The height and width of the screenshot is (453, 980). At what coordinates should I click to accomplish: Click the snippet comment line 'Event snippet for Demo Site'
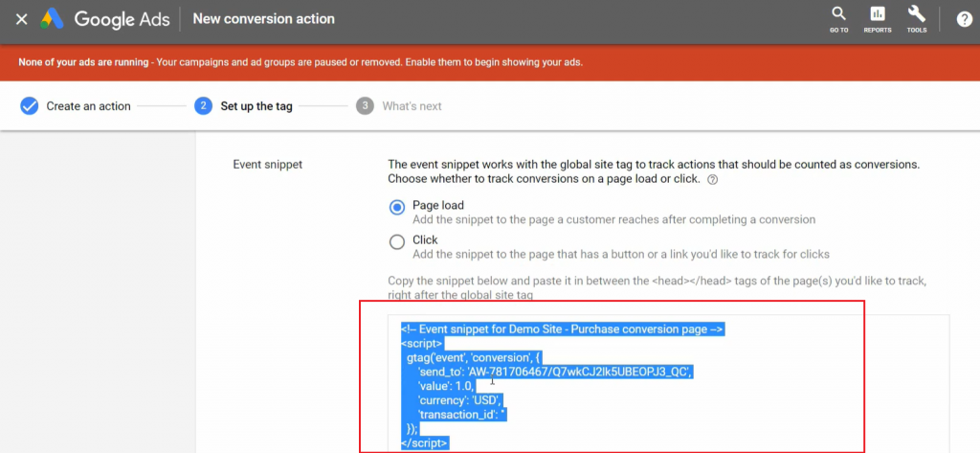(x=563, y=329)
